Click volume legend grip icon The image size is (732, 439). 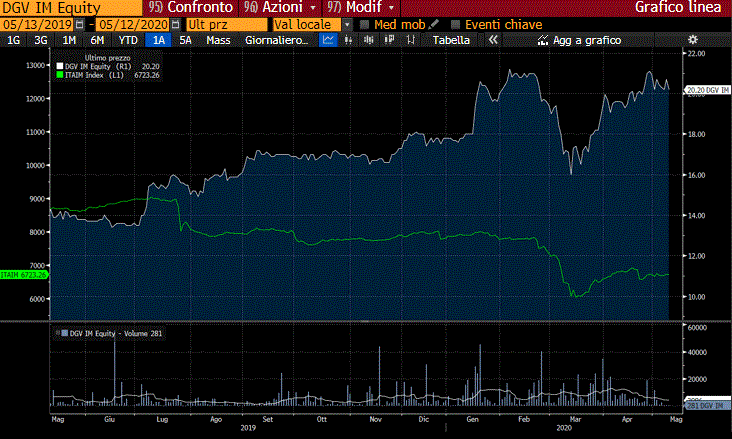[57, 333]
